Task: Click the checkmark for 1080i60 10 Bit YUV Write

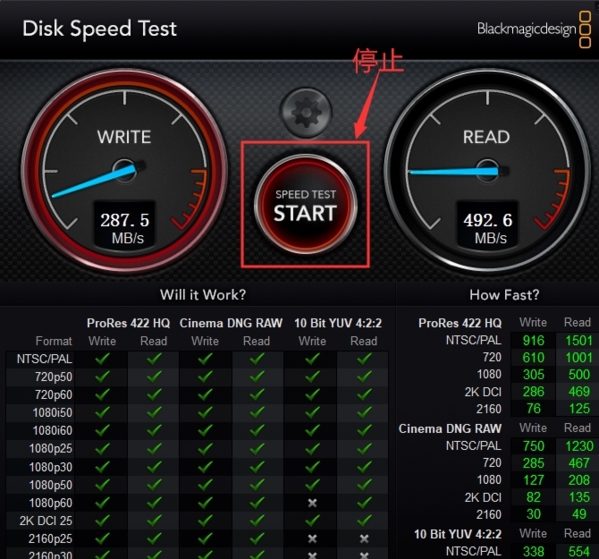Action: click(312, 430)
